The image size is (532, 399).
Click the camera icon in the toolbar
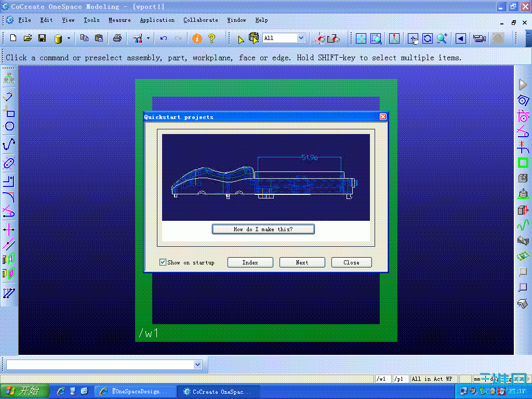point(480,38)
